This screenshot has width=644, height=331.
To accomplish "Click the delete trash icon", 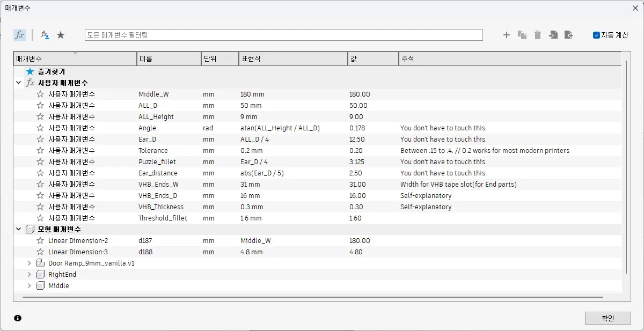I will tap(538, 35).
